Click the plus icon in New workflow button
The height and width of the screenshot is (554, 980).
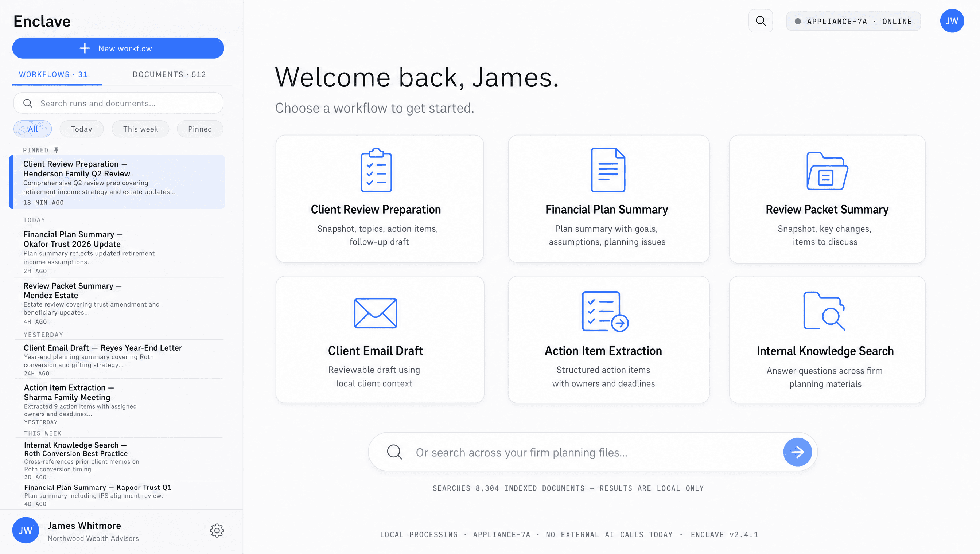(85, 48)
